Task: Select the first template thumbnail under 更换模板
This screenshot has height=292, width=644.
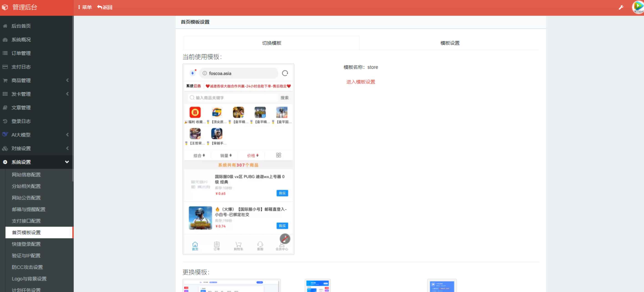Action: pos(231,287)
